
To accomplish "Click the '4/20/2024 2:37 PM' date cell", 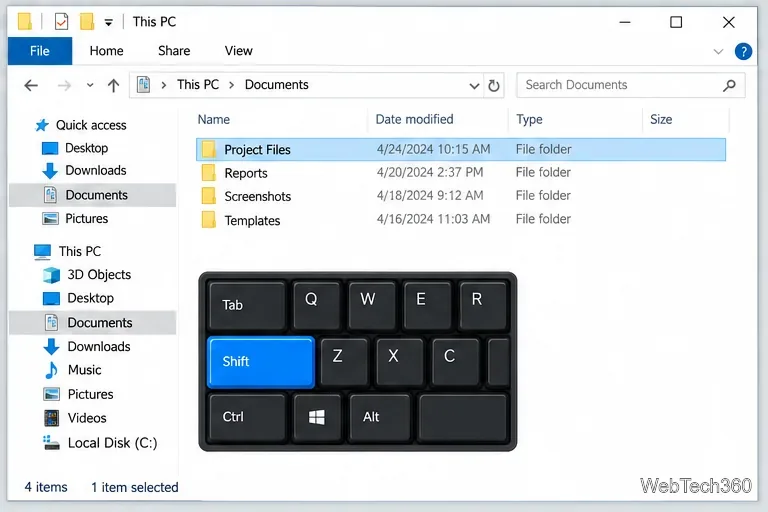I will coord(430,172).
